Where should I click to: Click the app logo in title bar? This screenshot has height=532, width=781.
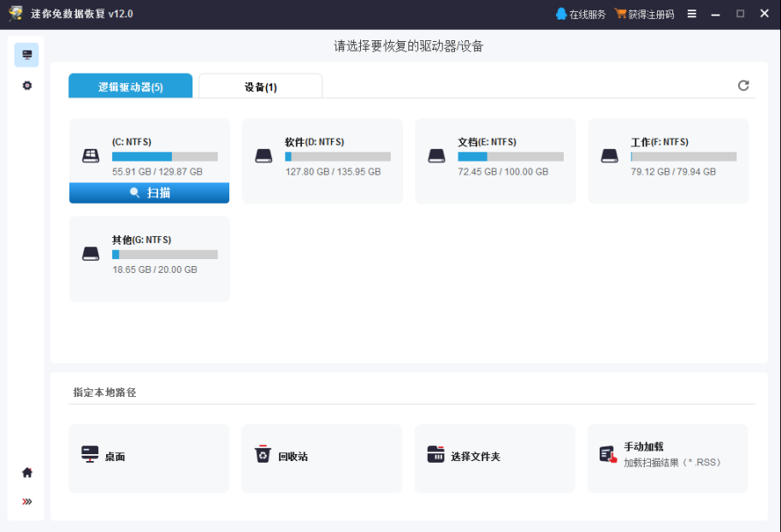coord(15,14)
